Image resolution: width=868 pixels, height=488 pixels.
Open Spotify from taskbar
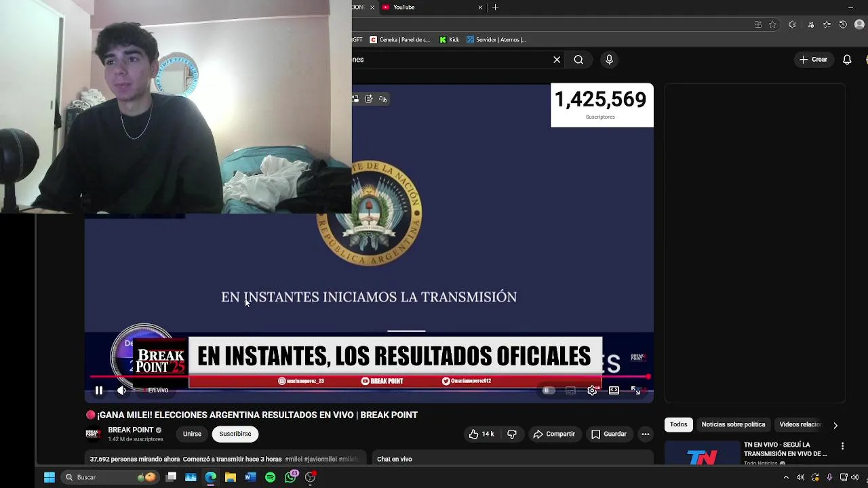pos(271,477)
